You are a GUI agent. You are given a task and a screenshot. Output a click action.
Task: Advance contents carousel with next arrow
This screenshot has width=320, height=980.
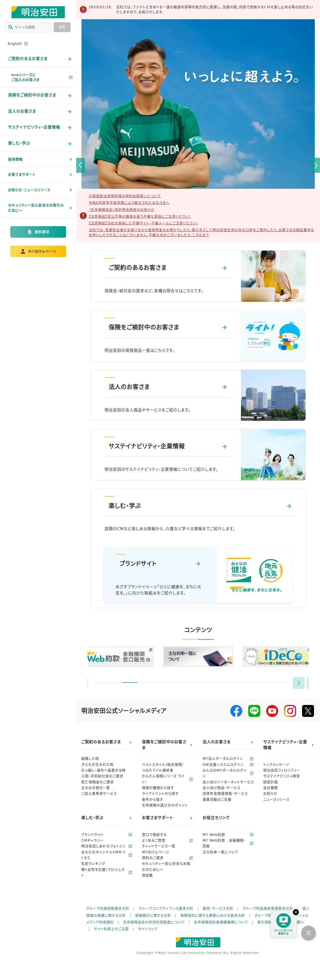298,683
